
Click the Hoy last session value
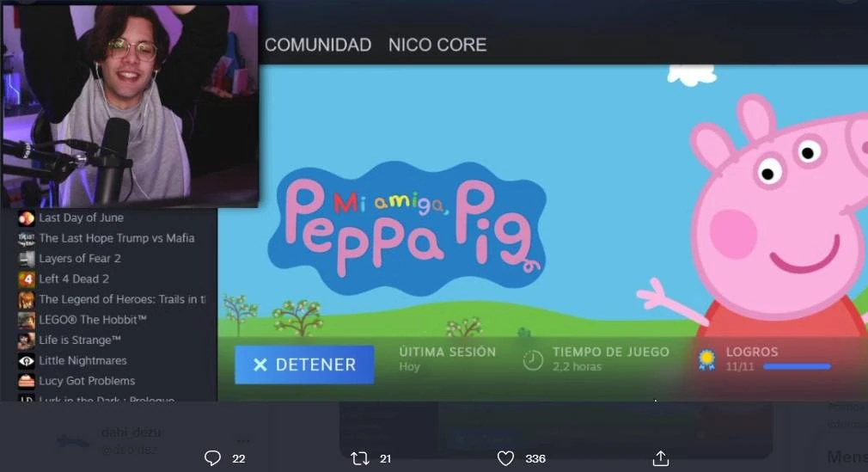click(410, 367)
